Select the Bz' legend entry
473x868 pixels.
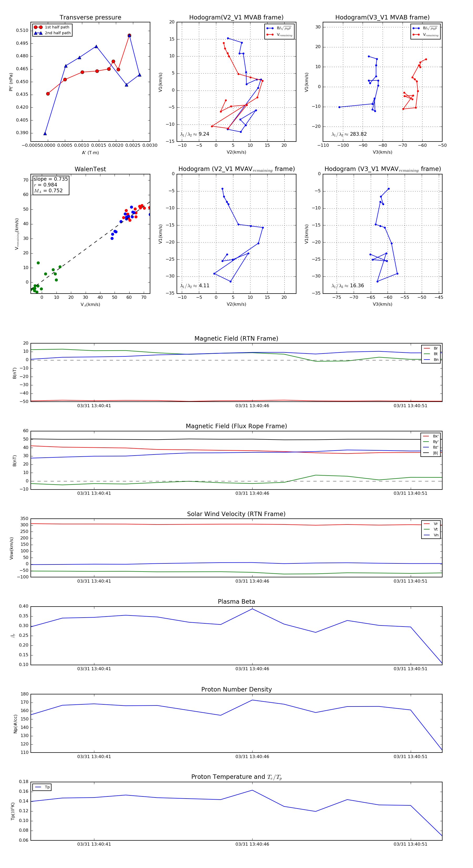coord(431,447)
